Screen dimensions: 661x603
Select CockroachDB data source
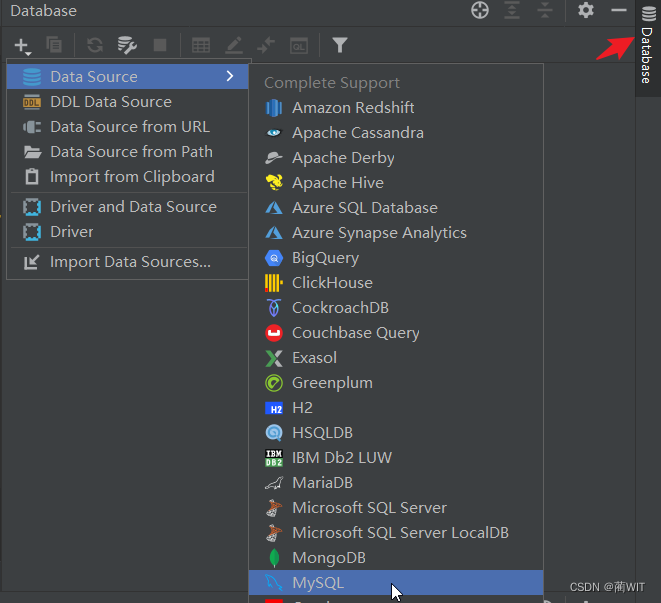pyautogui.click(x=396, y=308)
